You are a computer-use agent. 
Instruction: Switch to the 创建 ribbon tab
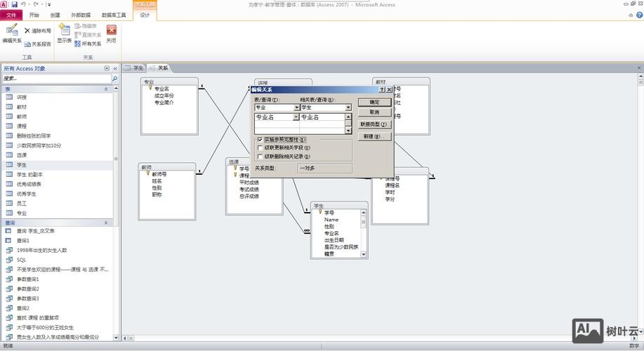55,15
